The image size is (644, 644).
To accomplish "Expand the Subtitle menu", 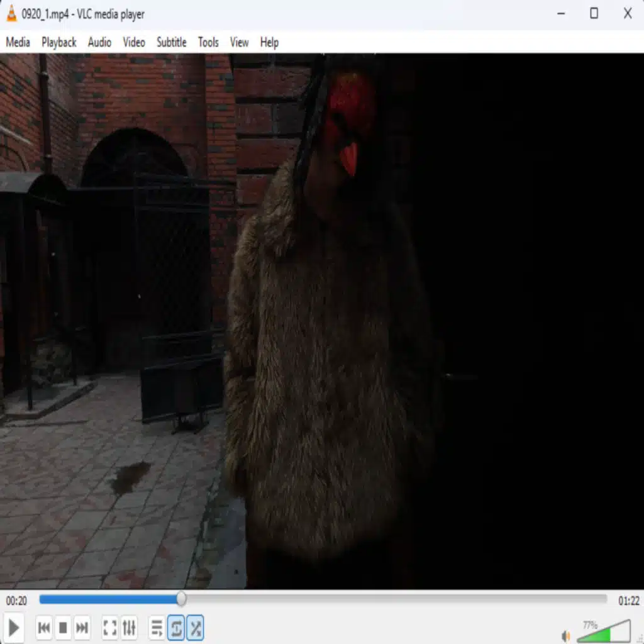I will tap(171, 42).
